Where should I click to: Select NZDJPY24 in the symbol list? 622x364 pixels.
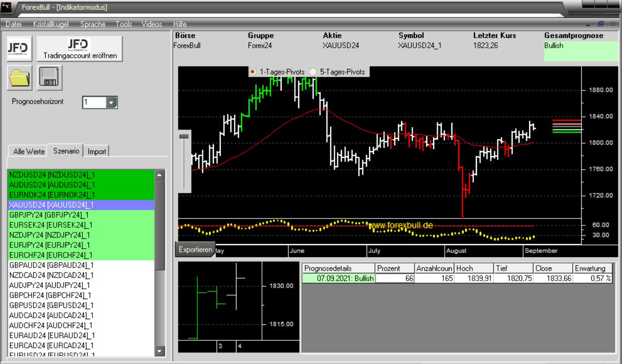tap(81, 235)
